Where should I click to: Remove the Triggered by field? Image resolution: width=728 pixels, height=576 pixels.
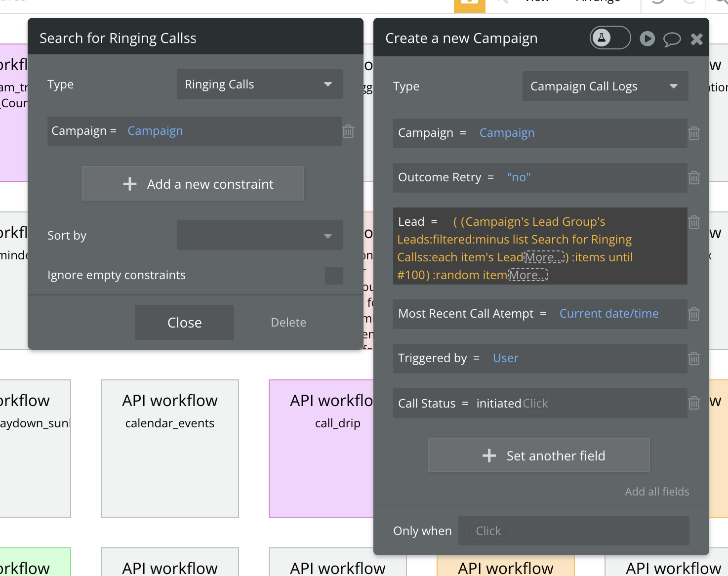click(x=694, y=358)
